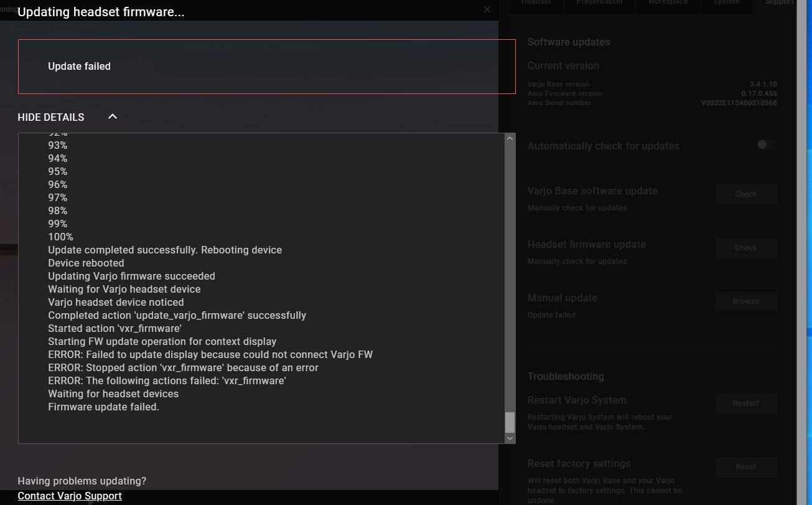
Task: Collapse details with the chevron arrow
Action: pos(113,116)
